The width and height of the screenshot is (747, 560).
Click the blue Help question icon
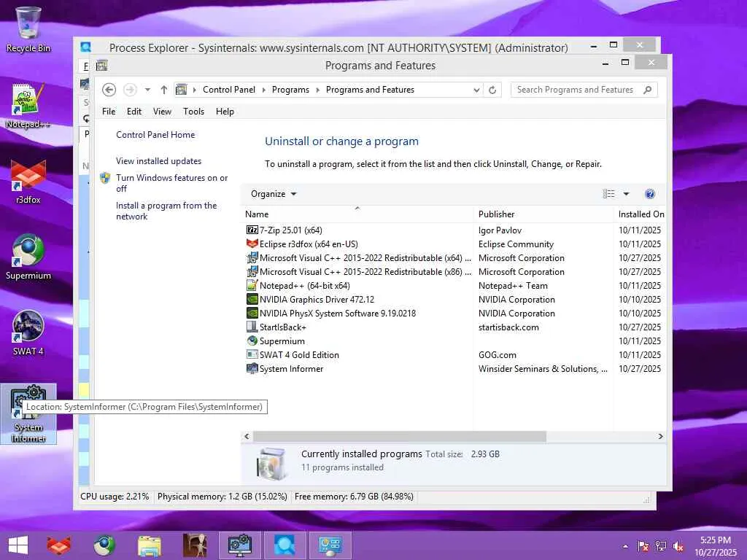(649, 194)
